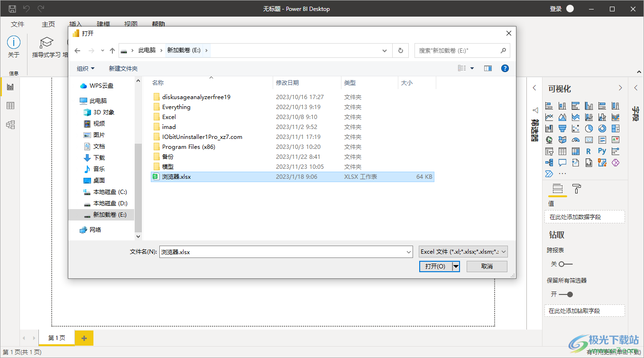
Task: Collapse the 可视化 pane with its chevron
Action: click(620, 88)
